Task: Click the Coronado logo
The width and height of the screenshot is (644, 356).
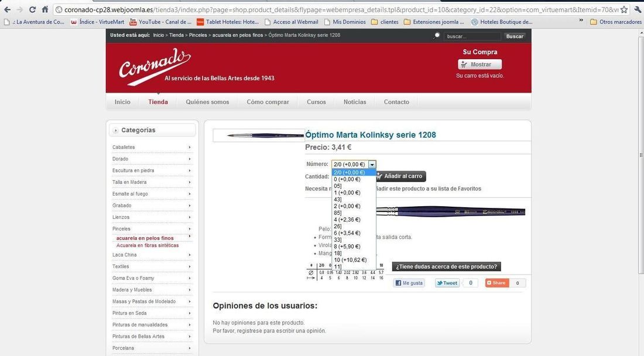Action: pos(155,66)
